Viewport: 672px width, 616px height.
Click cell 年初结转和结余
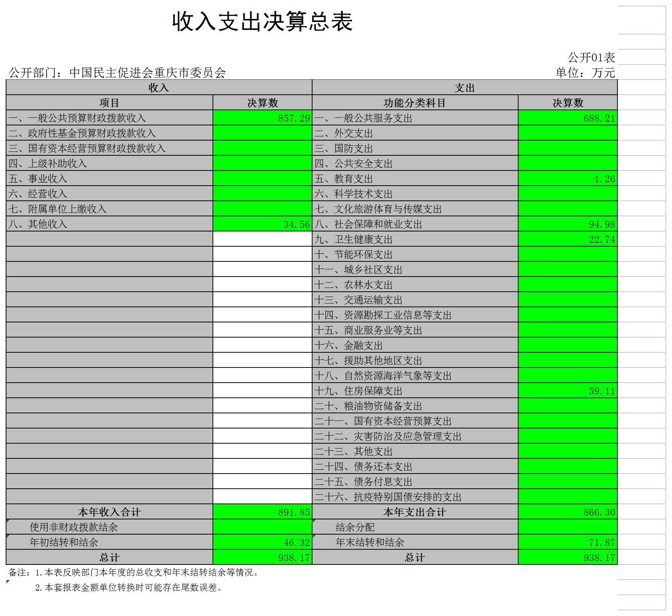(109, 542)
